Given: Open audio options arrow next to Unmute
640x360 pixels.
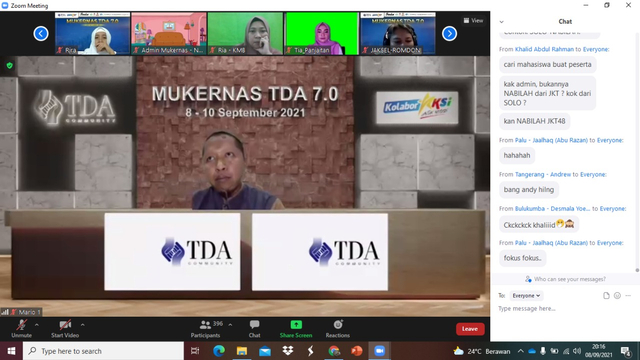Looking at the screenshot, I should [x=37, y=325].
